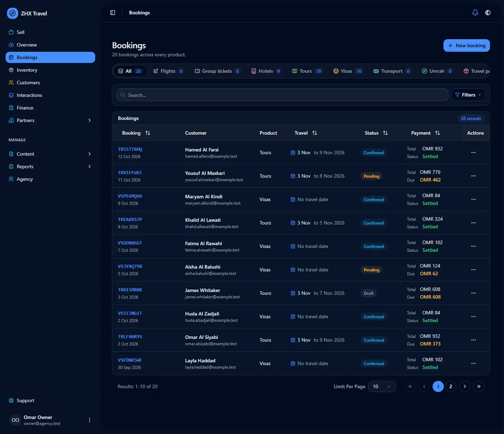Sort by Travel column arrows
This screenshot has height=434, width=504.
(x=315, y=133)
